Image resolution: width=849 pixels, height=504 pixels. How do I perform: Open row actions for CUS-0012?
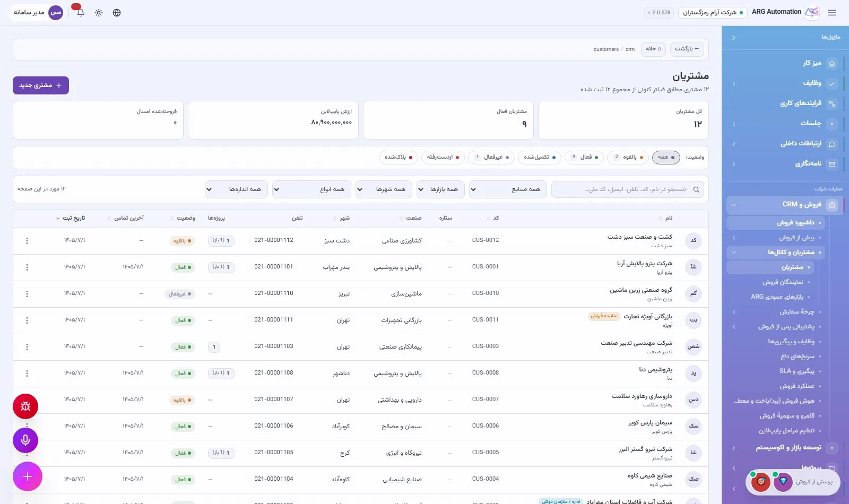[x=27, y=241]
